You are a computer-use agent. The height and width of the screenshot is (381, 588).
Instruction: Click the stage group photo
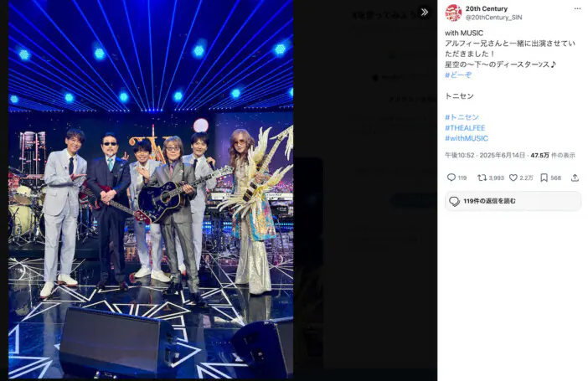tap(151, 189)
